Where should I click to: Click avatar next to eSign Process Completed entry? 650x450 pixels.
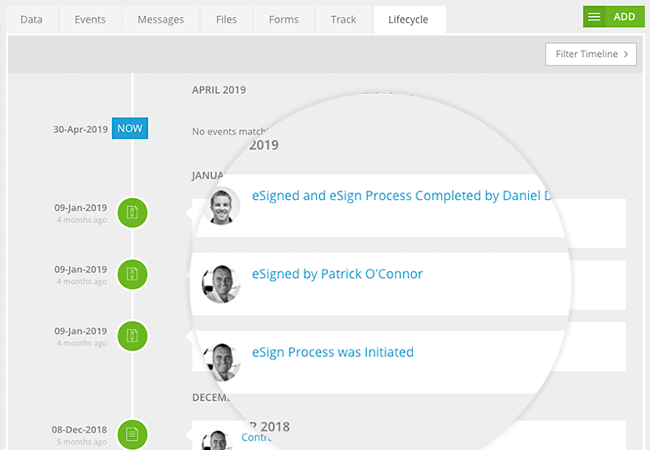coord(222,205)
